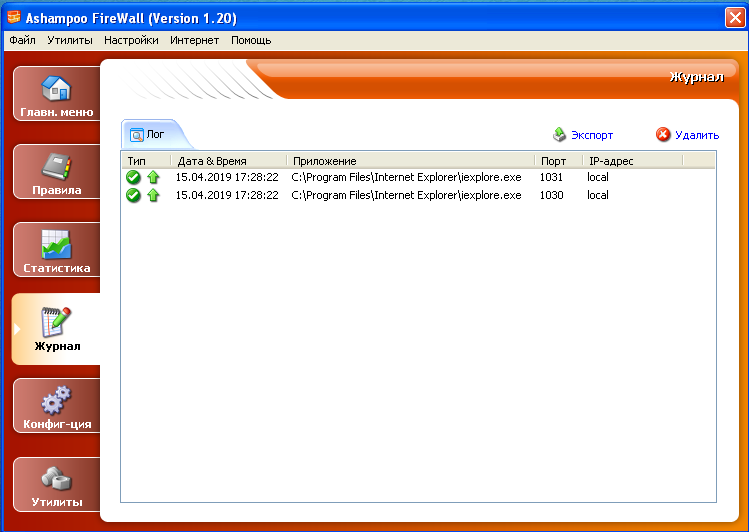Open the Настройки menu
749x532 pixels.
[131, 40]
